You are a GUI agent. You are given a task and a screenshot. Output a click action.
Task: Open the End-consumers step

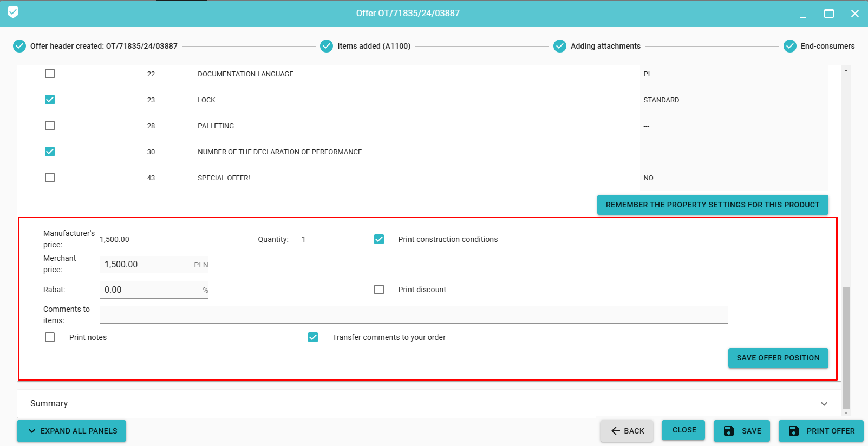(x=827, y=46)
